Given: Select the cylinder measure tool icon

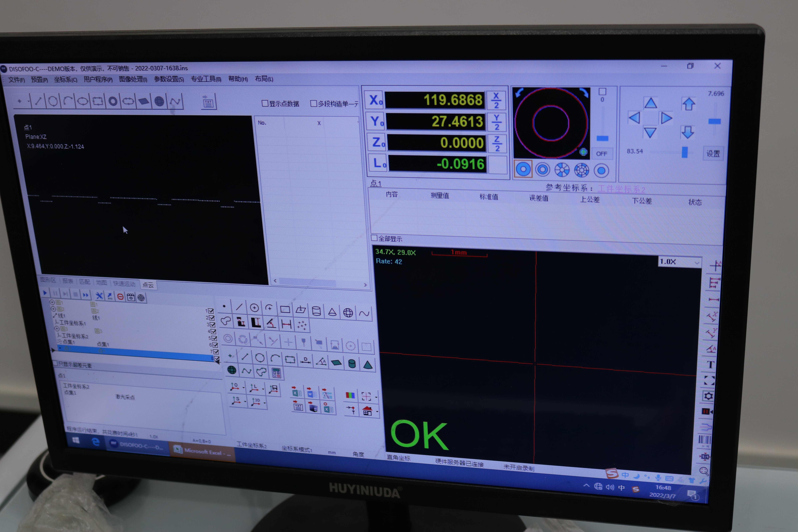Looking at the screenshot, I should pos(316,311).
